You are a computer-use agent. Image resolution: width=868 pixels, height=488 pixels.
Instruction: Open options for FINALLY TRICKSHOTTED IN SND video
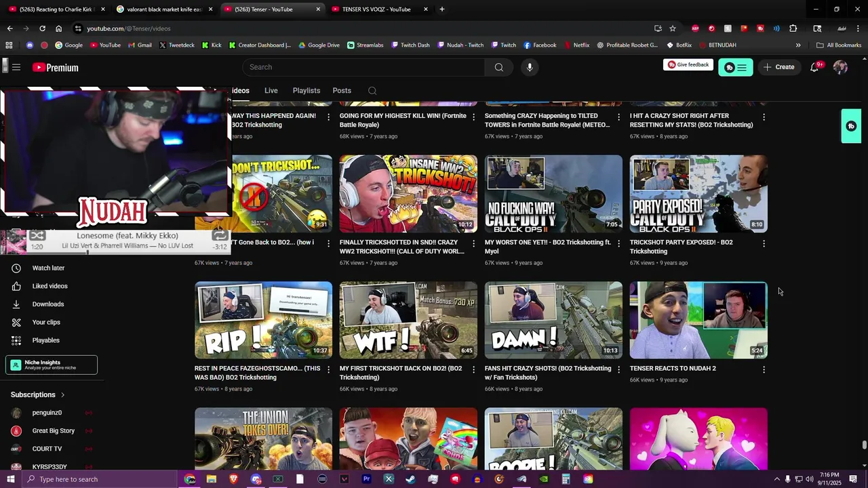(473, 243)
